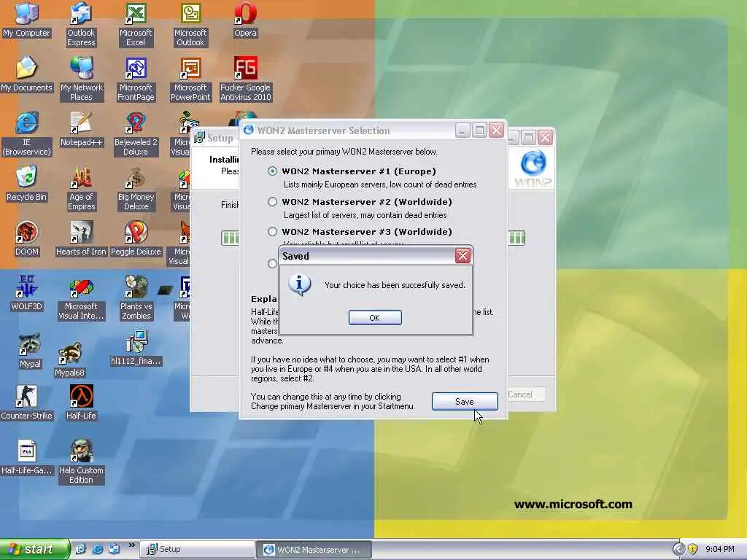Launch Big Money Deluxe
The width and height of the screenshot is (747, 560).
pyautogui.click(x=136, y=188)
